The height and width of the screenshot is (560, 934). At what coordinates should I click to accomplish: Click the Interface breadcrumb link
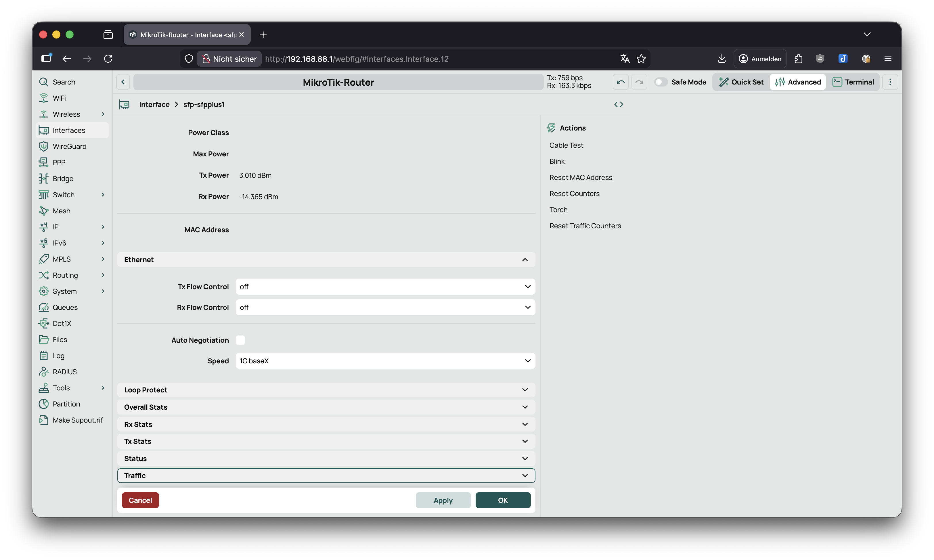click(154, 105)
